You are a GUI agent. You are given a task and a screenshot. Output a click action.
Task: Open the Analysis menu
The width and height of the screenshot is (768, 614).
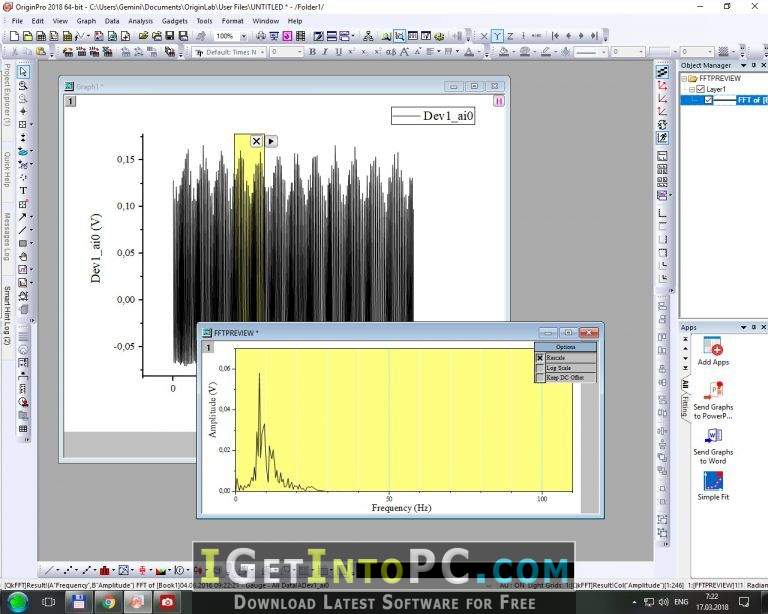click(141, 21)
